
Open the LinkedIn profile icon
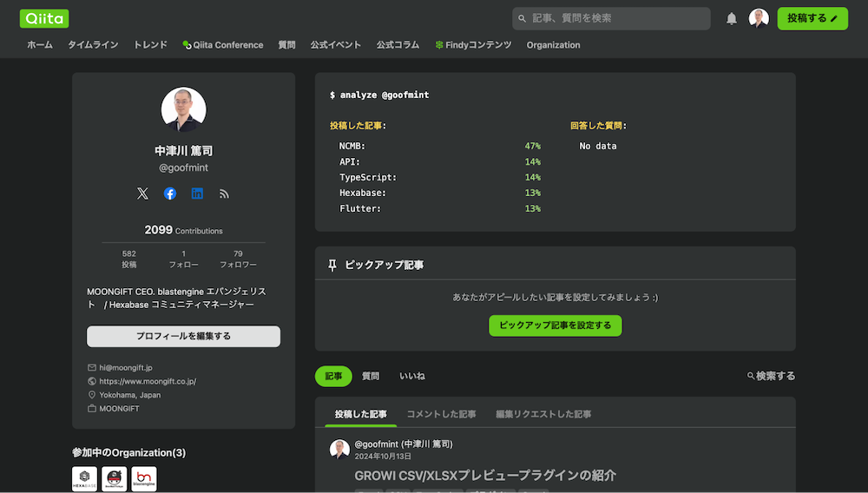[x=197, y=193]
